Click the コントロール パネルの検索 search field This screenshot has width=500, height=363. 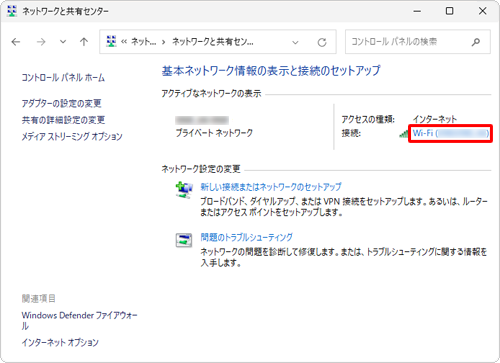[x=418, y=42]
